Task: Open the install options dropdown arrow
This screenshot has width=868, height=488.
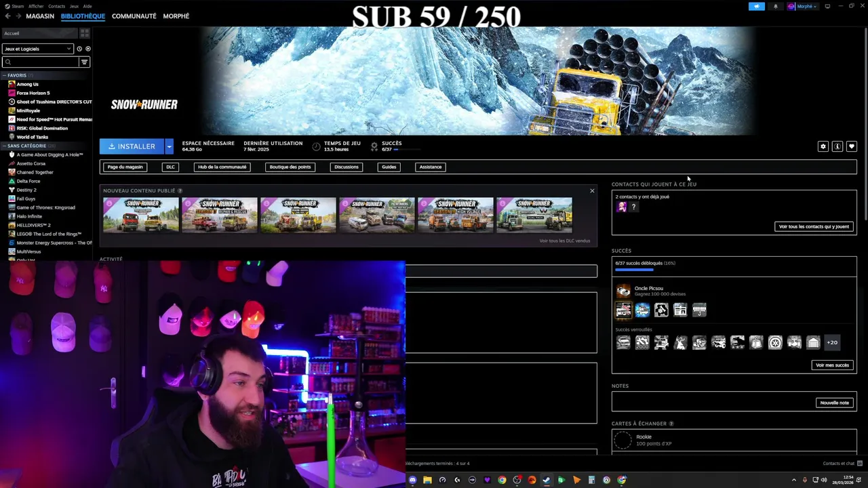Action: tap(169, 146)
